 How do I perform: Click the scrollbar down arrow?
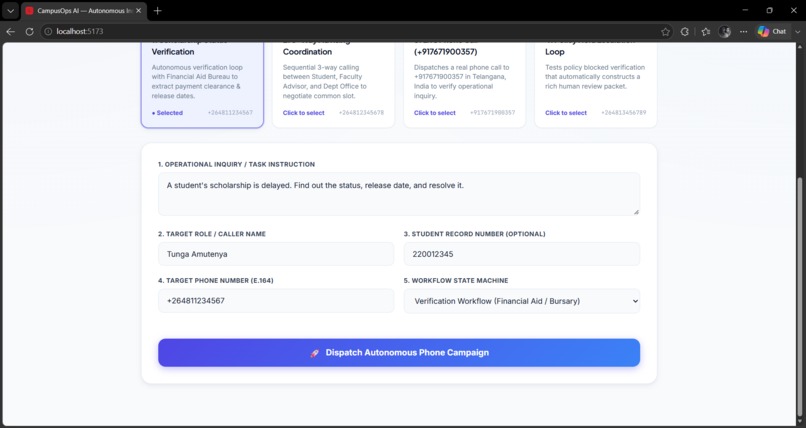[800, 423]
